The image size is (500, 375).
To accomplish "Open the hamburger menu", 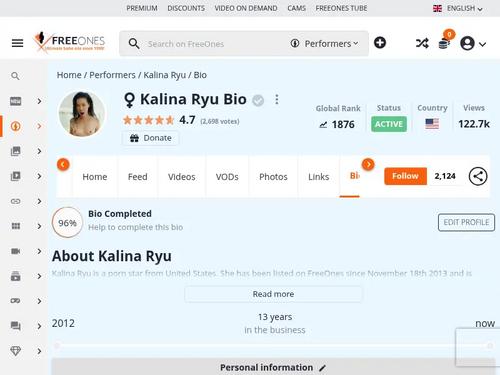I will tap(17, 43).
